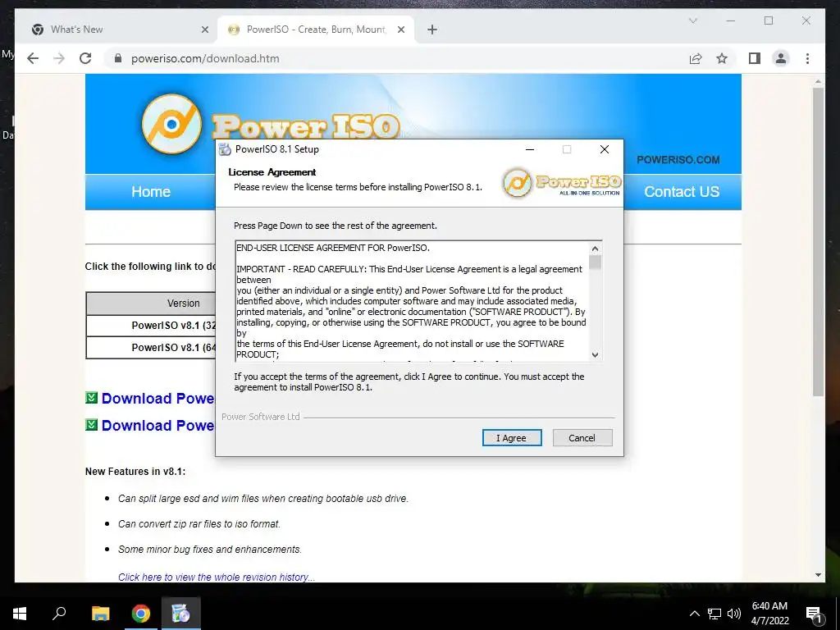
Task: Click the first Download PowerISO link
Action: coord(157,399)
